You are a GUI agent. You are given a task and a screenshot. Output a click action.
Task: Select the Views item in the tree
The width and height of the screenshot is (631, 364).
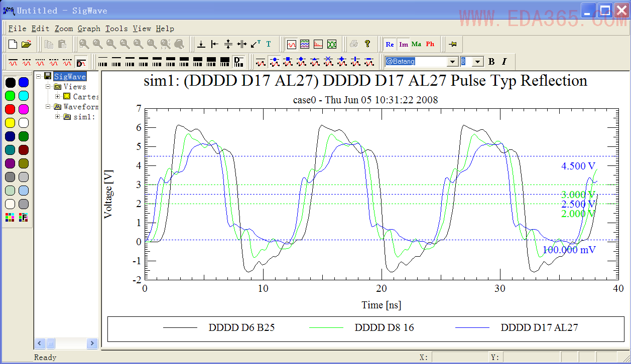tap(74, 87)
